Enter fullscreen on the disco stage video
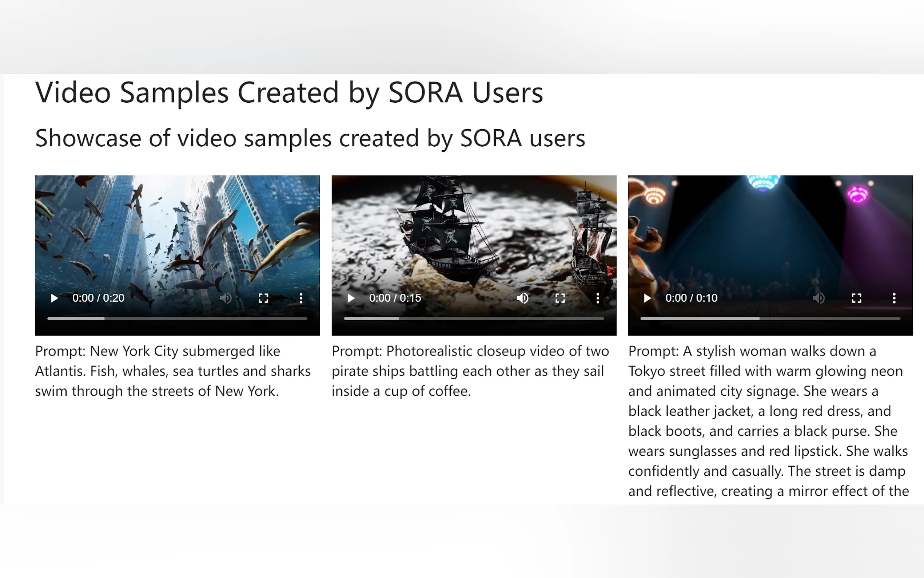The width and height of the screenshot is (924, 578). (856, 298)
